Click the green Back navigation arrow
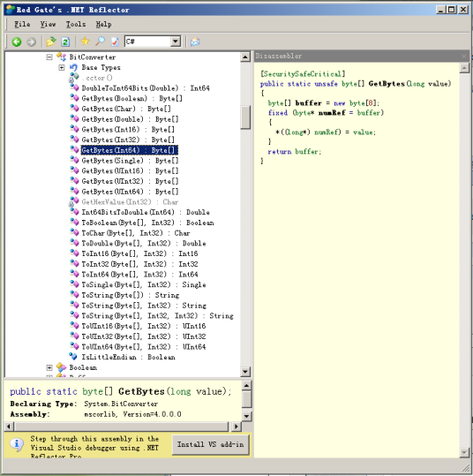The width and height of the screenshot is (473, 476). coord(17,42)
